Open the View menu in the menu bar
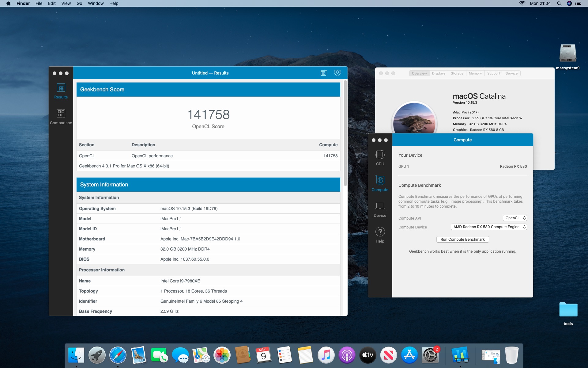The height and width of the screenshot is (368, 588). pyautogui.click(x=66, y=3)
